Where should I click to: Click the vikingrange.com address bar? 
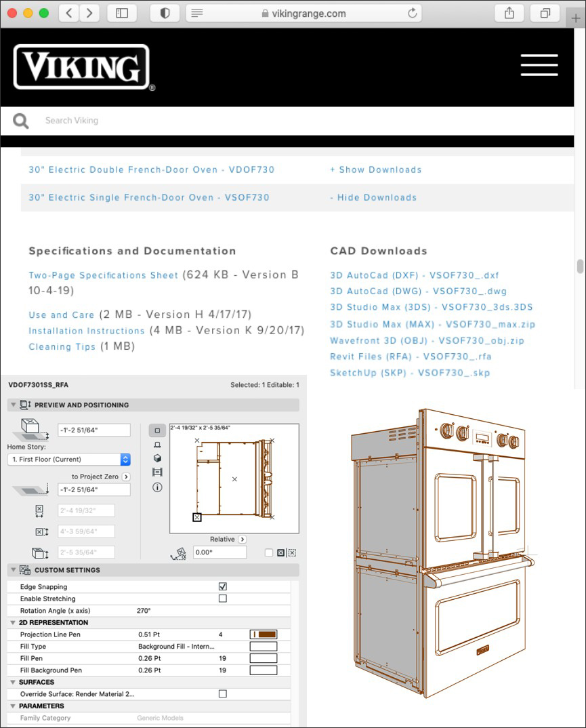304,13
